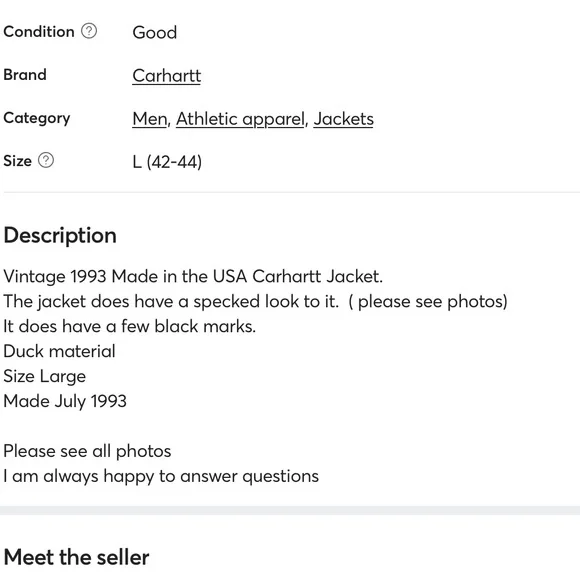580x580 pixels.
Task: Open the Condition help question-mark icon
Action: coord(89,31)
